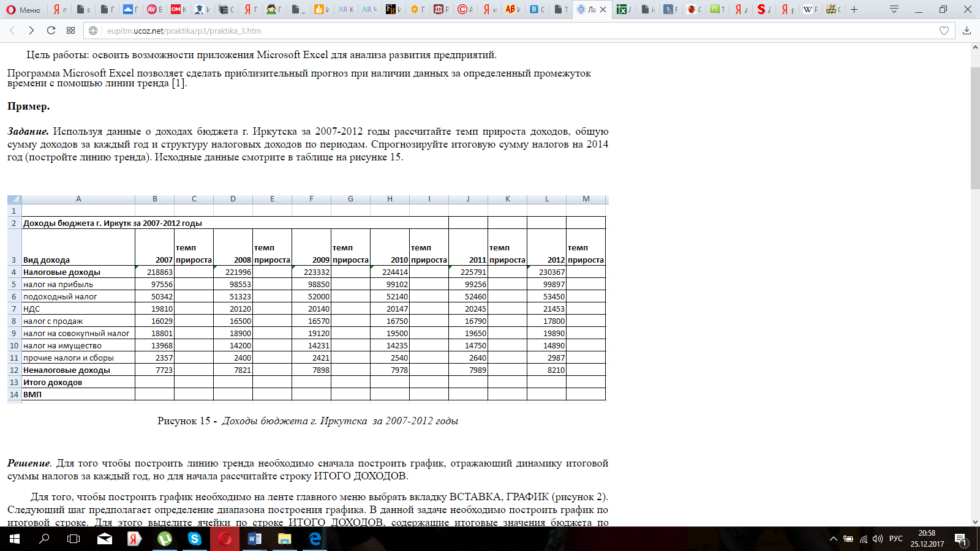Screen dimensions: 980x551
Task: Switch to the red OM icon tab
Action: [178, 9]
